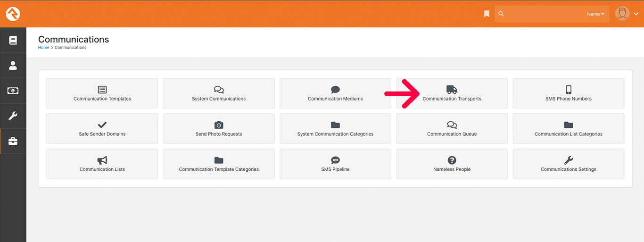
Task: Open Nameless People tile
Action: tap(452, 164)
